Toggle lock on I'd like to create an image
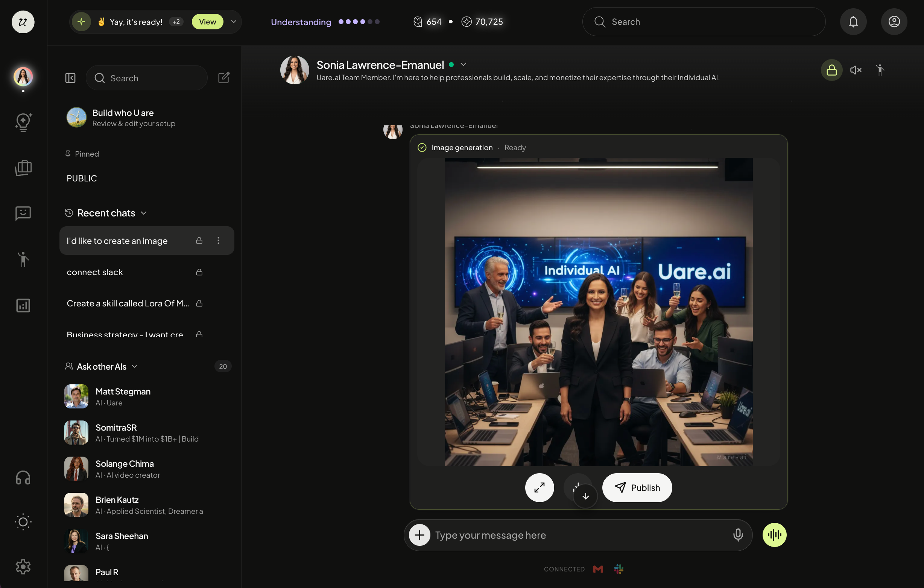Image resolution: width=924 pixels, height=588 pixels. pos(199,241)
